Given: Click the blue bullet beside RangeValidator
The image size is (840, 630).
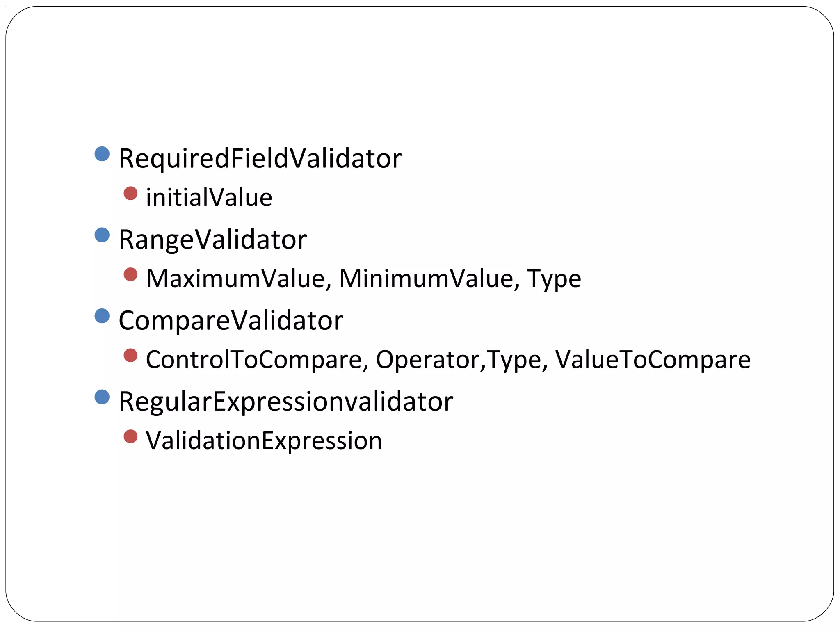Looking at the screenshot, I should coord(102,235).
